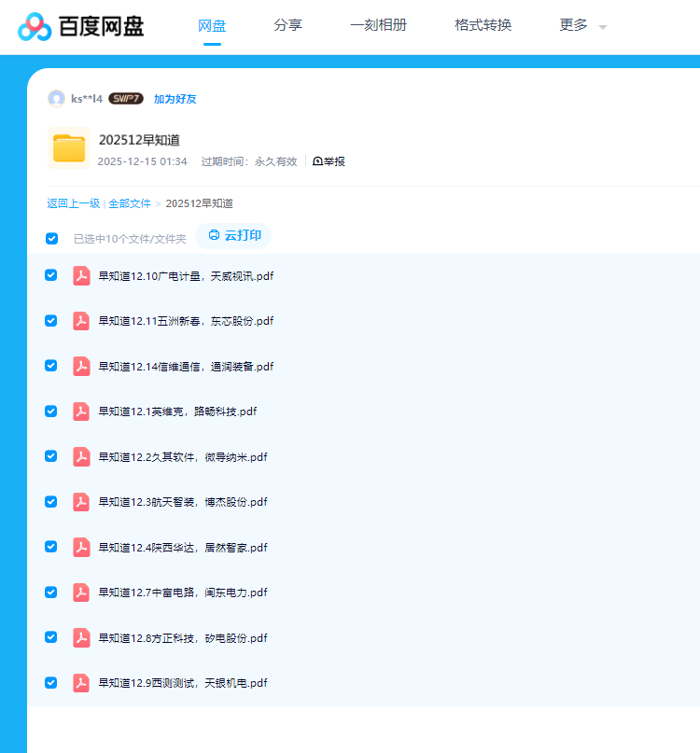Click PDF icon for 早知道12.1英维克 file
Viewport: 700px width, 753px height.
point(81,411)
